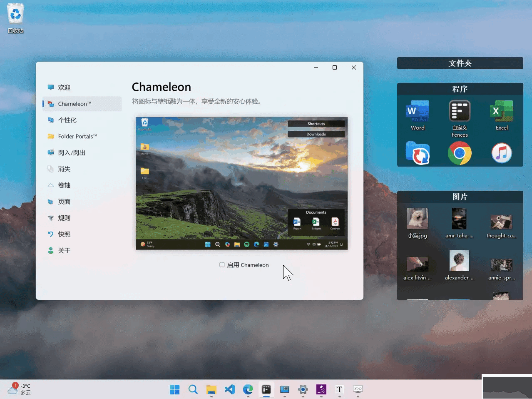The image size is (532, 399).
Task: Launch Excel from the 程序 fence
Action: pyautogui.click(x=502, y=116)
